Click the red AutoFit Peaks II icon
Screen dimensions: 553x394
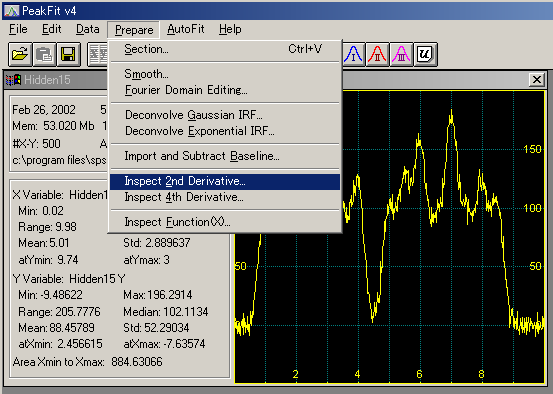[377, 54]
